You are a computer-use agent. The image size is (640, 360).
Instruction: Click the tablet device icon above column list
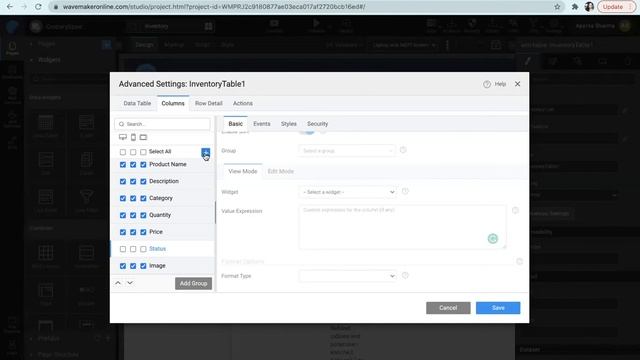143,137
